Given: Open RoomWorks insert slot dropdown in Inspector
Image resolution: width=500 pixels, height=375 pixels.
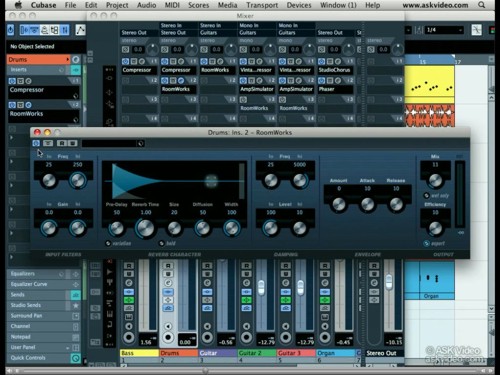Looking at the screenshot, I should [x=76, y=120].
